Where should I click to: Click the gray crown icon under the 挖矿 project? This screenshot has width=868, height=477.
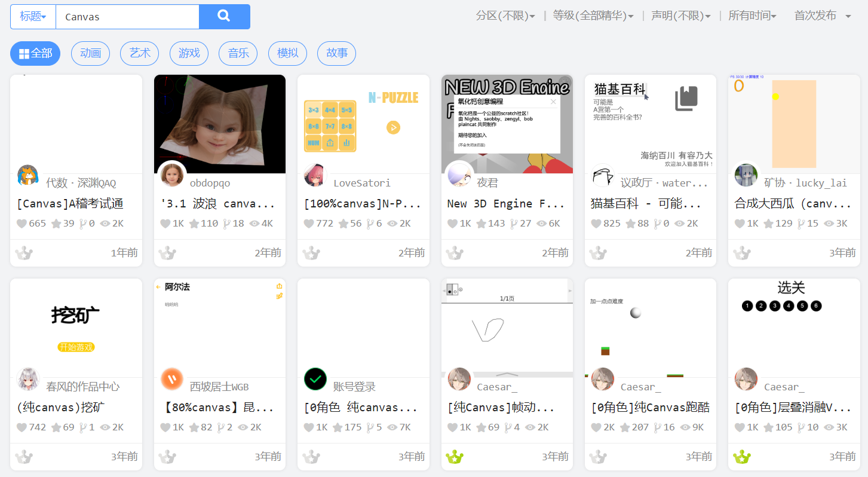tap(23, 456)
